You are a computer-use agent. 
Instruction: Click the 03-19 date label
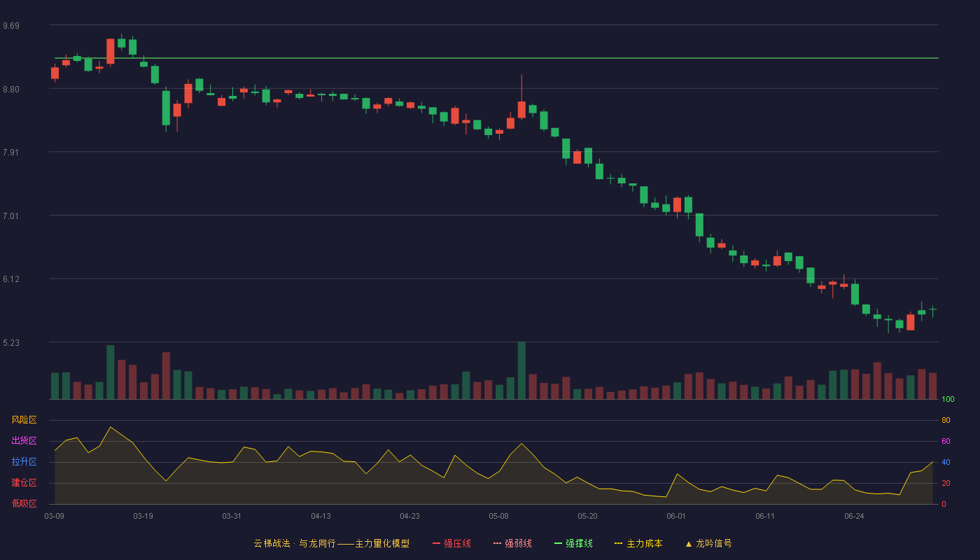143,516
